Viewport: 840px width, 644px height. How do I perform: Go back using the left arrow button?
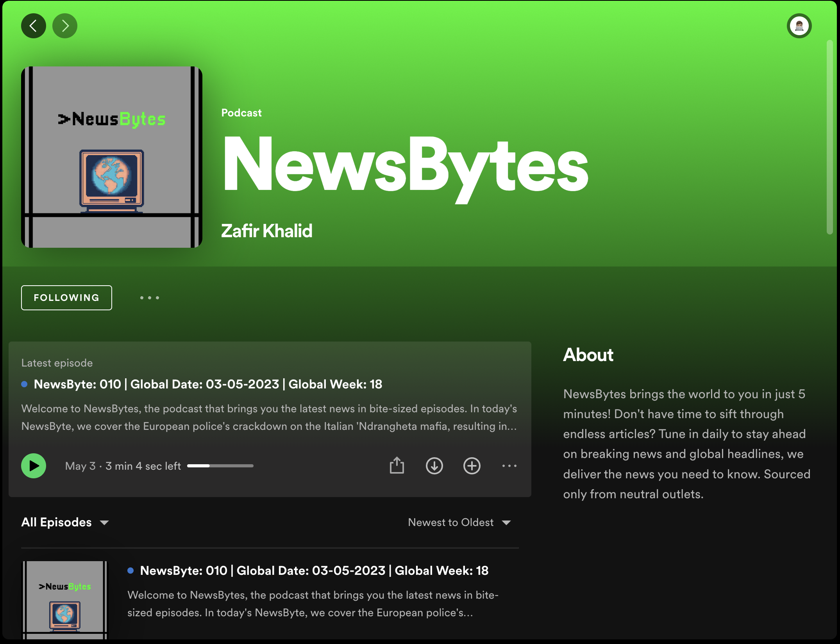coord(34,26)
